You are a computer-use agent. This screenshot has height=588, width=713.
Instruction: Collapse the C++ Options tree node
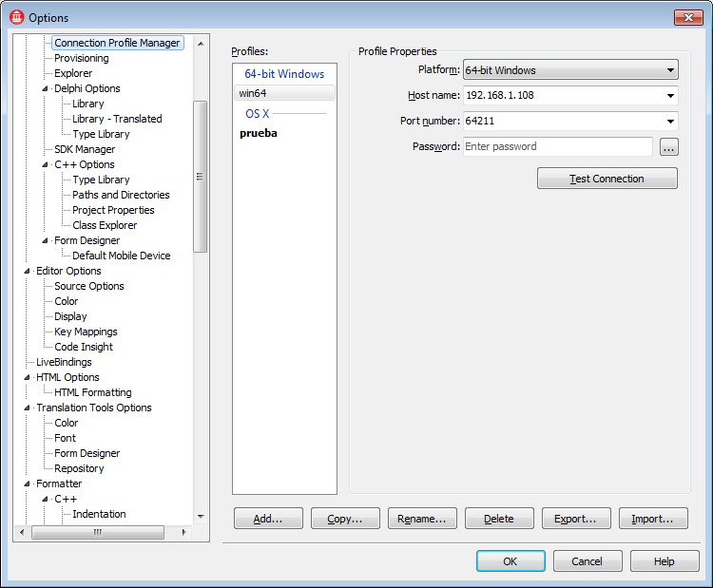(x=45, y=165)
